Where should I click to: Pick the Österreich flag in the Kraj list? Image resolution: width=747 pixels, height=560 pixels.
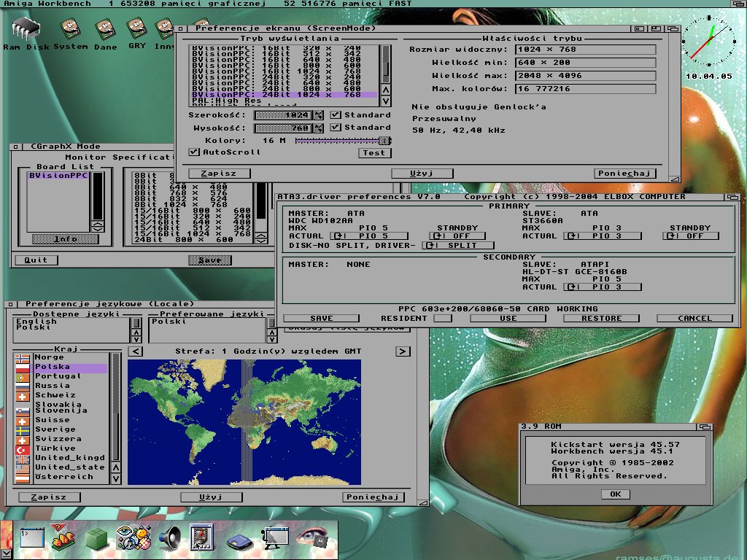[23, 478]
